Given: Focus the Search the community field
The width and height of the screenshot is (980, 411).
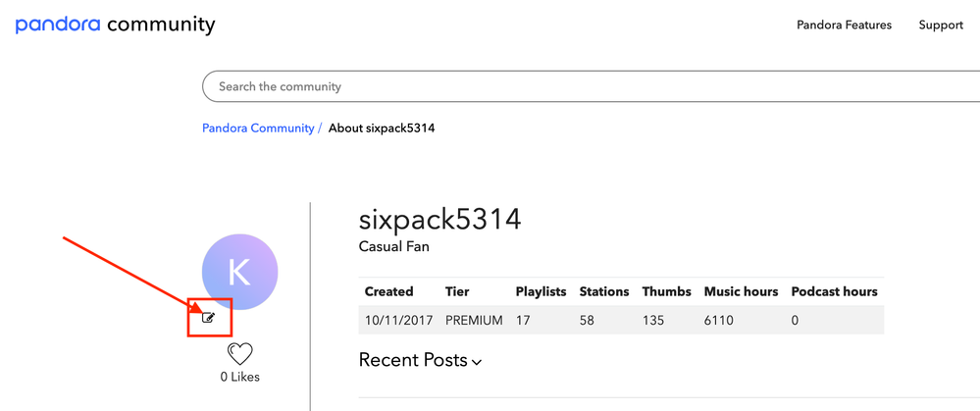Looking at the screenshot, I should [591, 86].
